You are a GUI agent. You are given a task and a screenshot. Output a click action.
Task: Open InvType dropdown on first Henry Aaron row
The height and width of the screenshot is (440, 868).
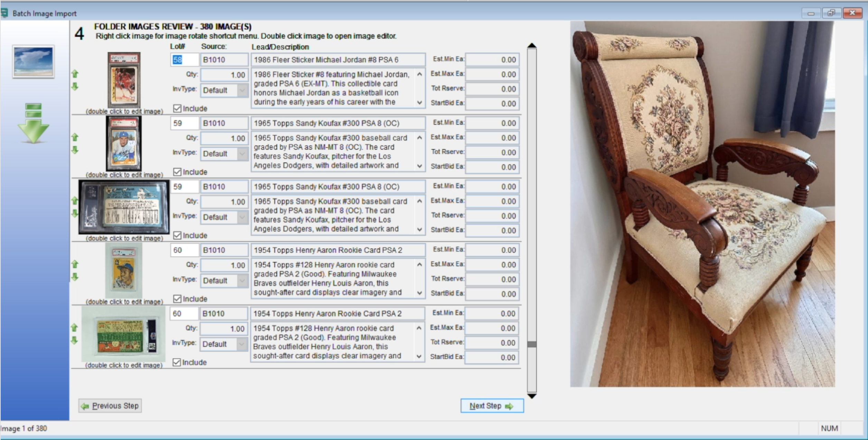tap(242, 281)
